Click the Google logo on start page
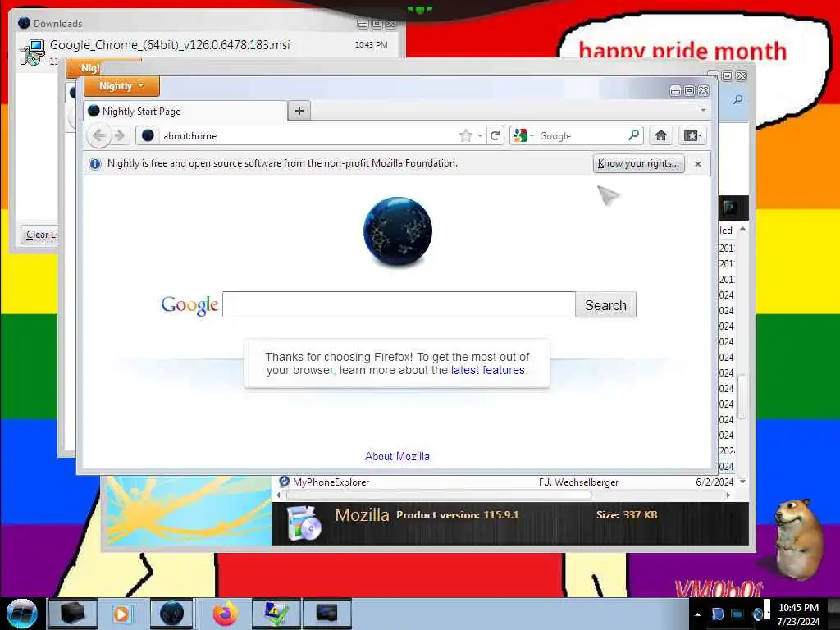 click(189, 305)
